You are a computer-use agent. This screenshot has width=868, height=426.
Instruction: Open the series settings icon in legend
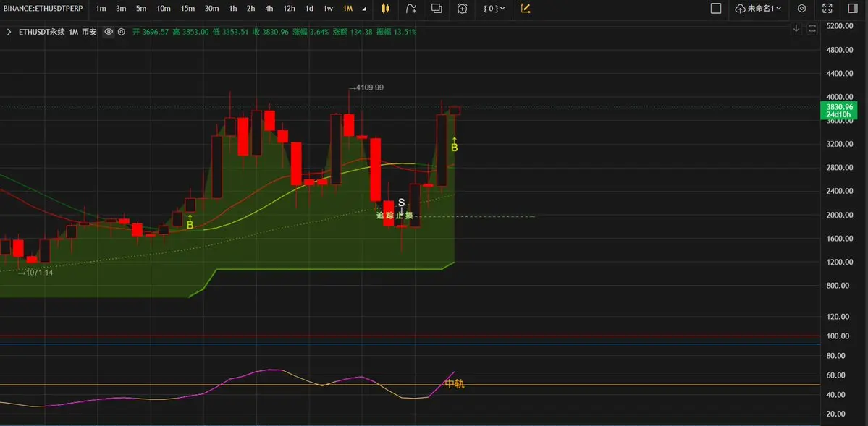pyautogui.click(x=121, y=32)
